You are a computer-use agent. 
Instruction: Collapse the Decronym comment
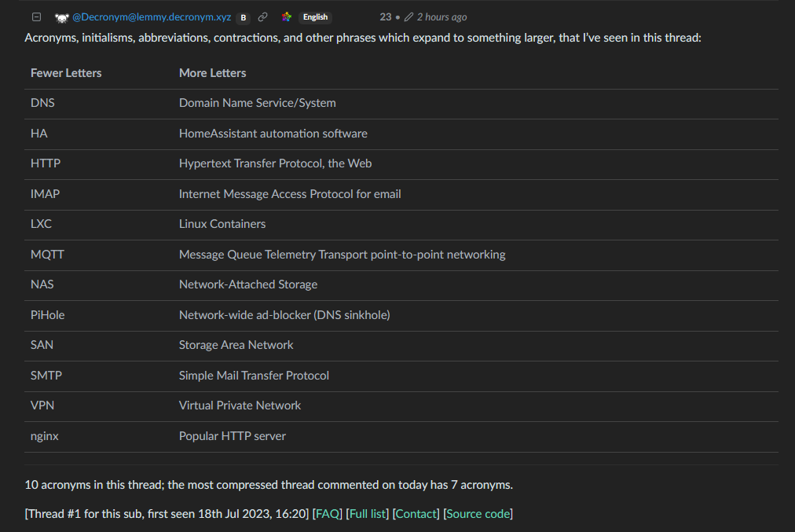click(36, 17)
